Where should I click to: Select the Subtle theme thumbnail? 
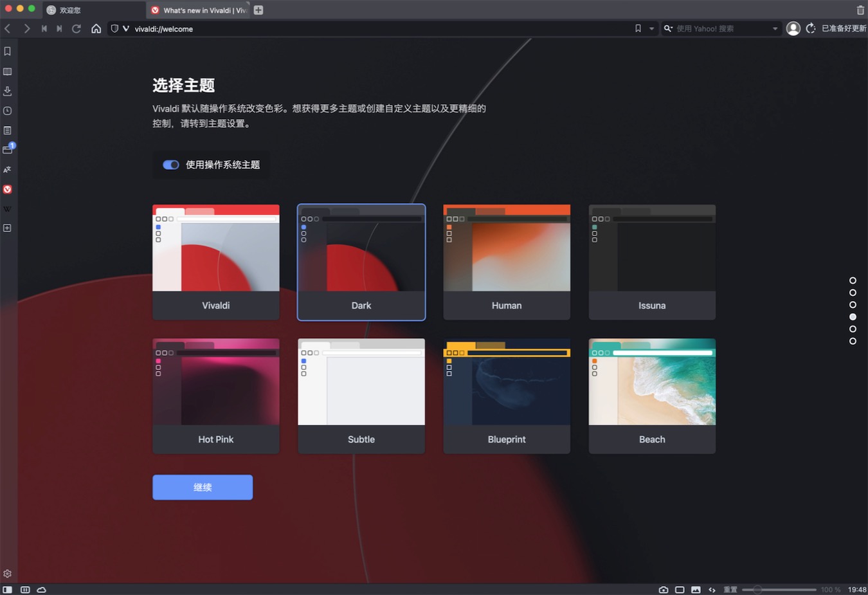361,396
